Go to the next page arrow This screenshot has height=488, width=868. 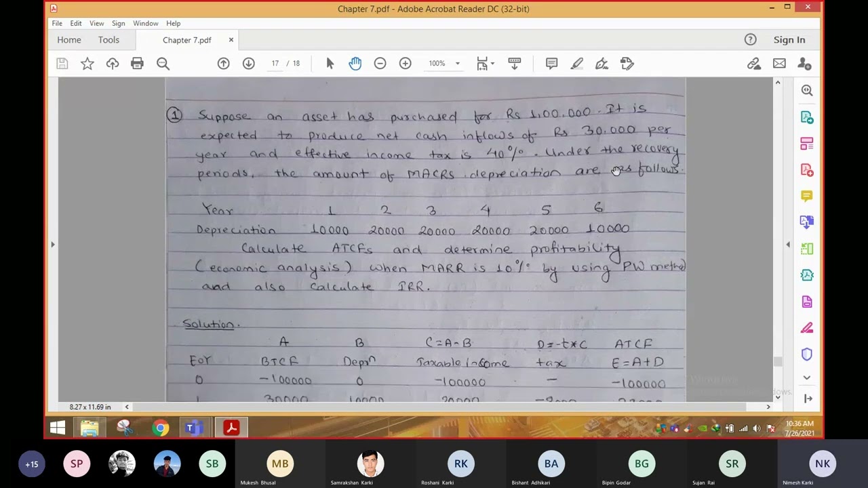248,64
